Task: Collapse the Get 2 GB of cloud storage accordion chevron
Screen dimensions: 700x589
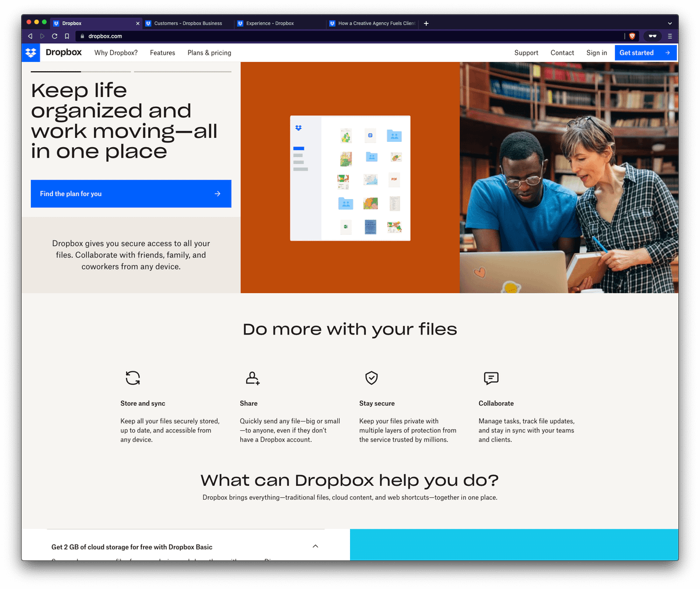Action: 316,546
